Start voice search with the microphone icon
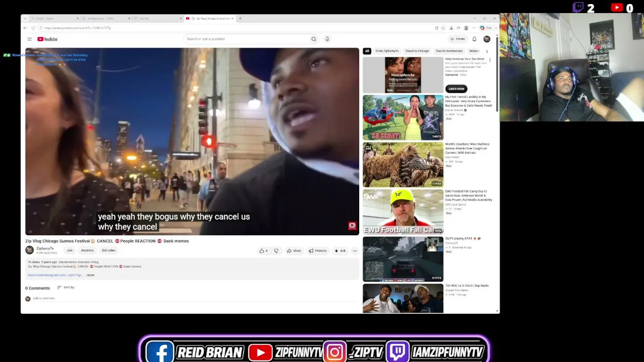The image size is (644, 362). click(x=327, y=39)
